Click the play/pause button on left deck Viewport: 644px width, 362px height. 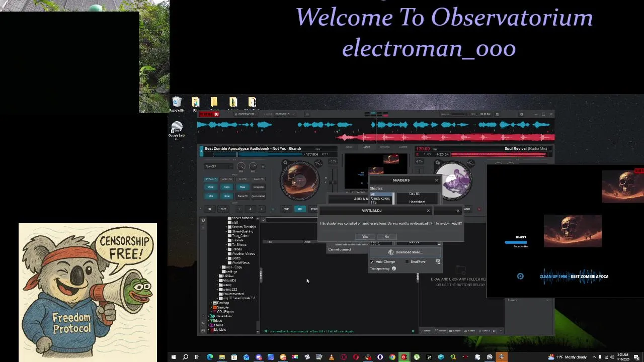pos(300,209)
